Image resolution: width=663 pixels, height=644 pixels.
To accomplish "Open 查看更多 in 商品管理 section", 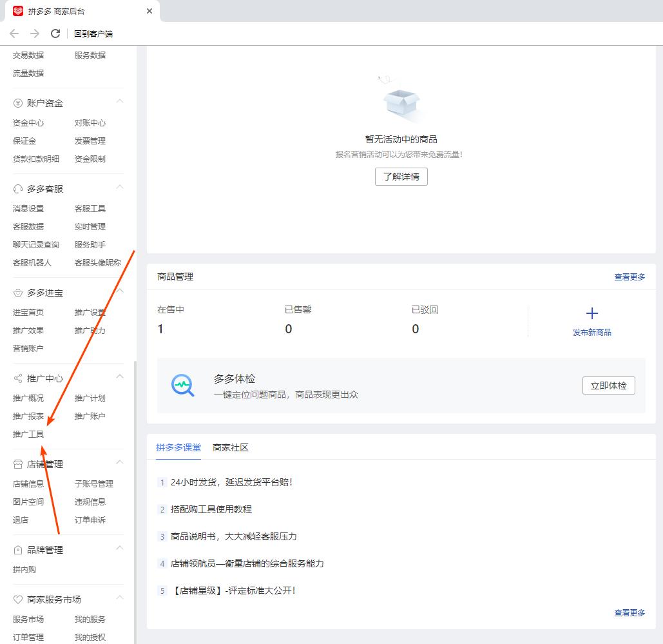I will [x=629, y=276].
